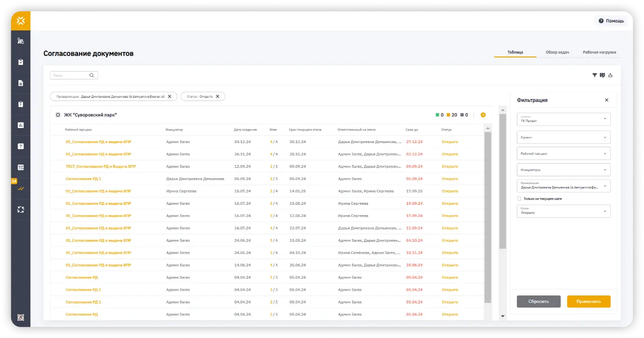Viewport: 644px width, 338px height.
Task: Remove the 'Статус: Открыто' filter chip
Action: 218,96
